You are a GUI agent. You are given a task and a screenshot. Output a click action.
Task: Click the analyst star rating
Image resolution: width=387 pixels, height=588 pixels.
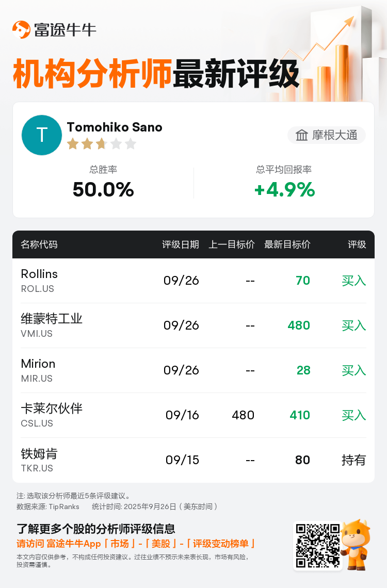click(101, 144)
